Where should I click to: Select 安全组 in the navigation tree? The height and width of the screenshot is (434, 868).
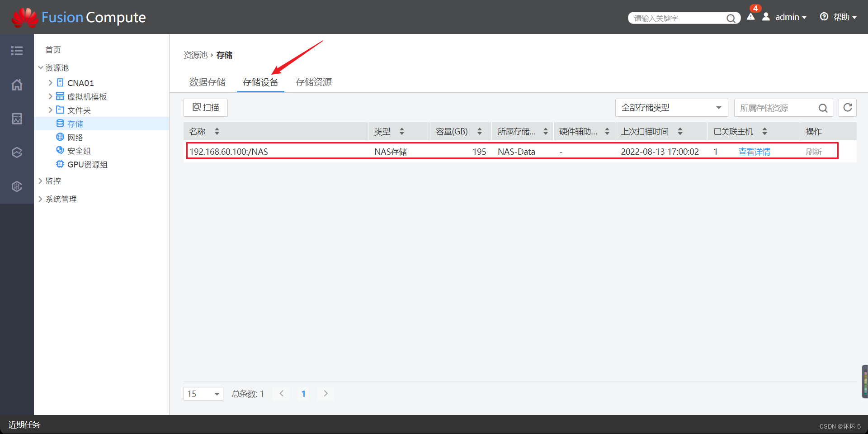pyautogui.click(x=79, y=151)
